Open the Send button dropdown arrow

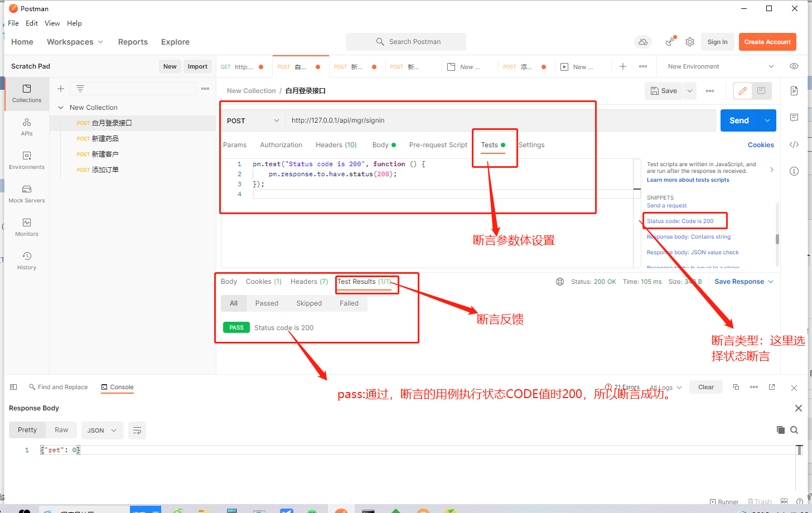(x=767, y=120)
